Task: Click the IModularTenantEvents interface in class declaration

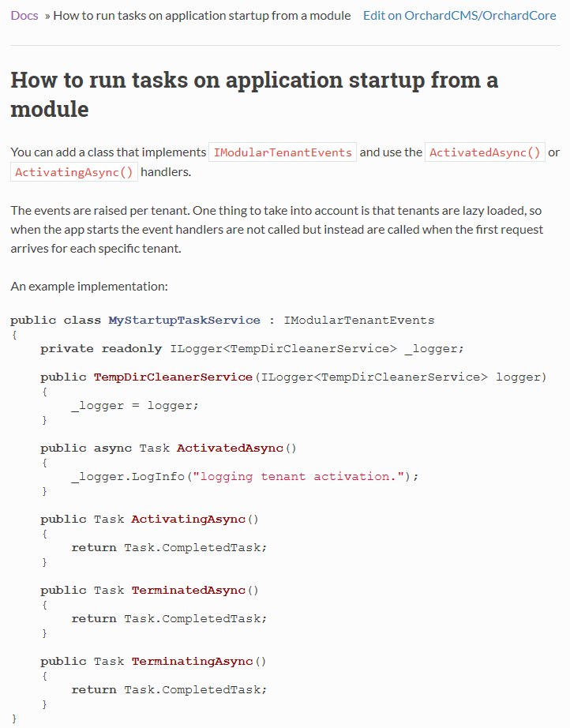Action: (358, 321)
